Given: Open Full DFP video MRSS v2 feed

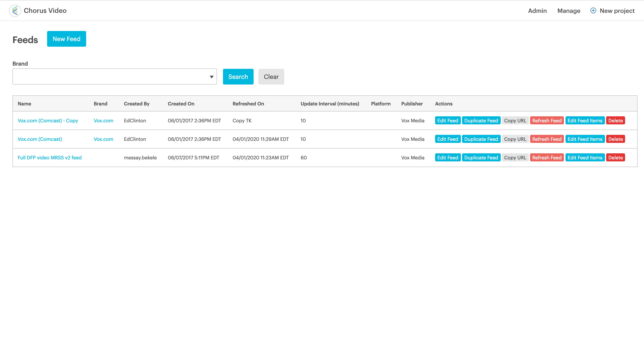Looking at the screenshot, I should (x=50, y=158).
